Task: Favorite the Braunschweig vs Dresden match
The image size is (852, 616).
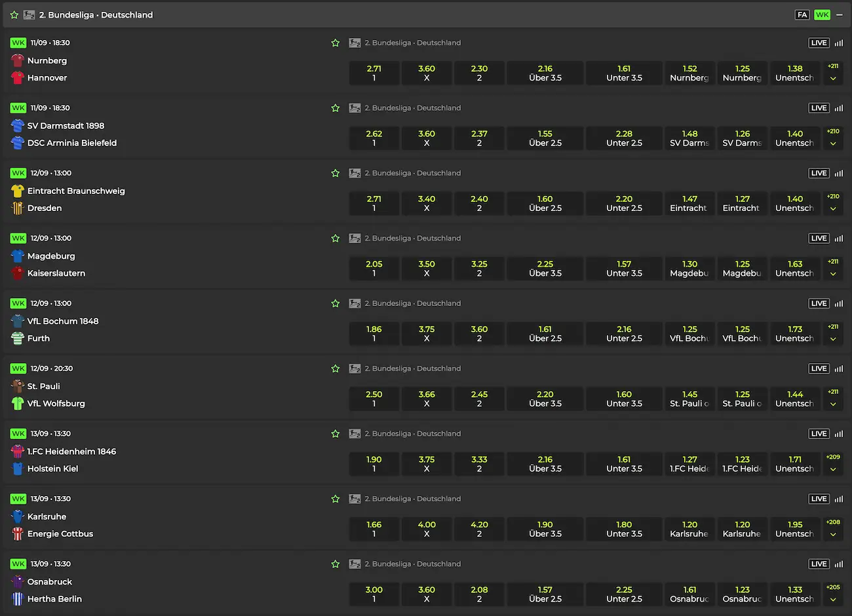Action: click(336, 173)
